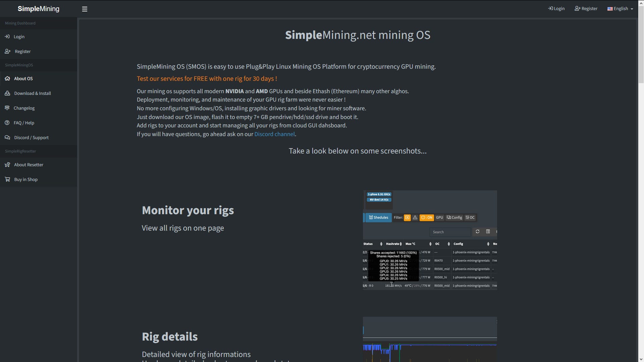Click the Rig details screenshot thumbnail
The width and height of the screenshot is (644, 362).
430,339
